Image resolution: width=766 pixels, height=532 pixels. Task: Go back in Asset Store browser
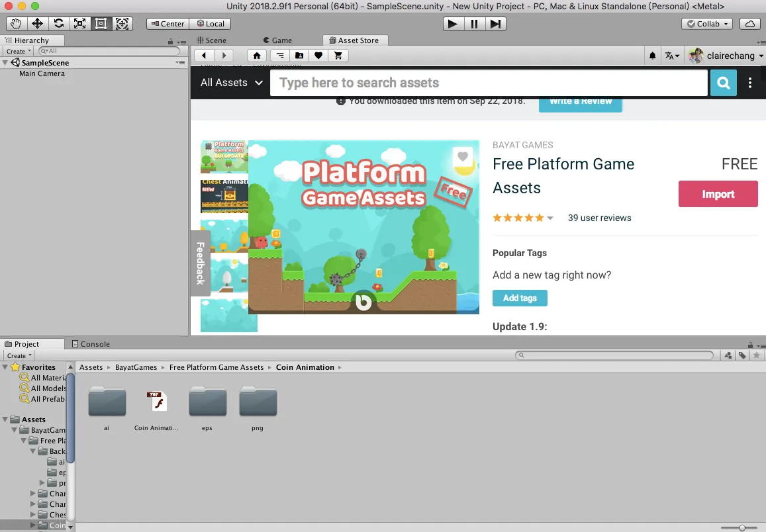click(x=204, y=56)
